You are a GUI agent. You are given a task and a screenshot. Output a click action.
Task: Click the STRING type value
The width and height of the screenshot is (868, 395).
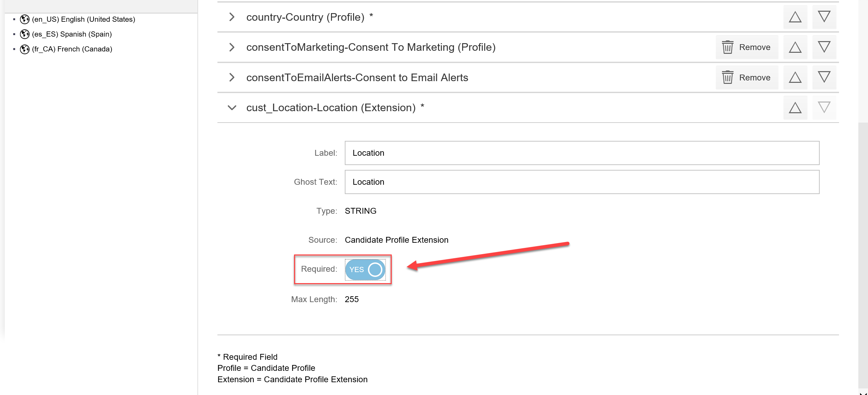pyautogui.click(x=360, y=211)
